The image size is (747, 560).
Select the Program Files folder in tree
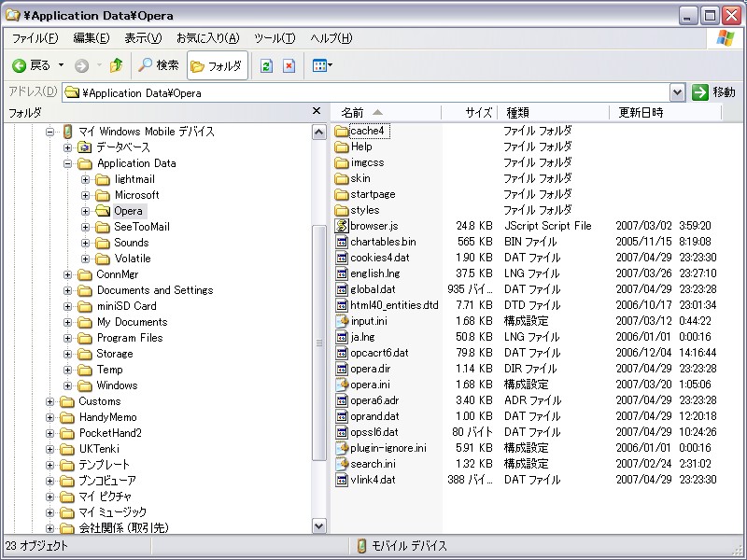(x=130, y=338)
